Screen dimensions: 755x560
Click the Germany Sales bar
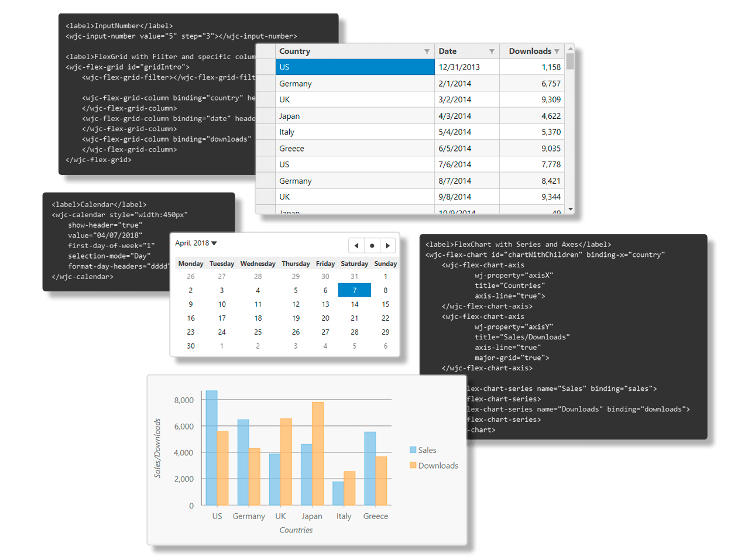243,462
